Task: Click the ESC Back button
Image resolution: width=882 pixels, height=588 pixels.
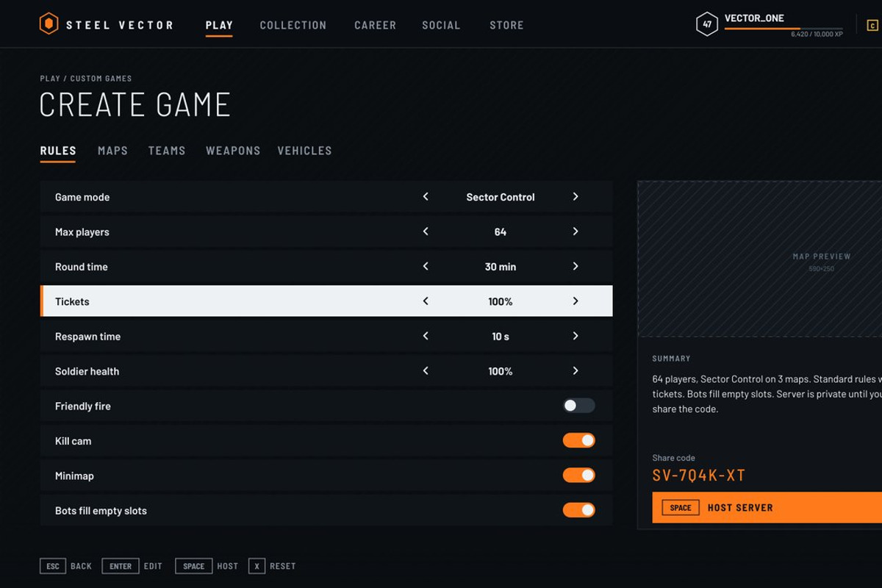Action: [x=66, y=566]
